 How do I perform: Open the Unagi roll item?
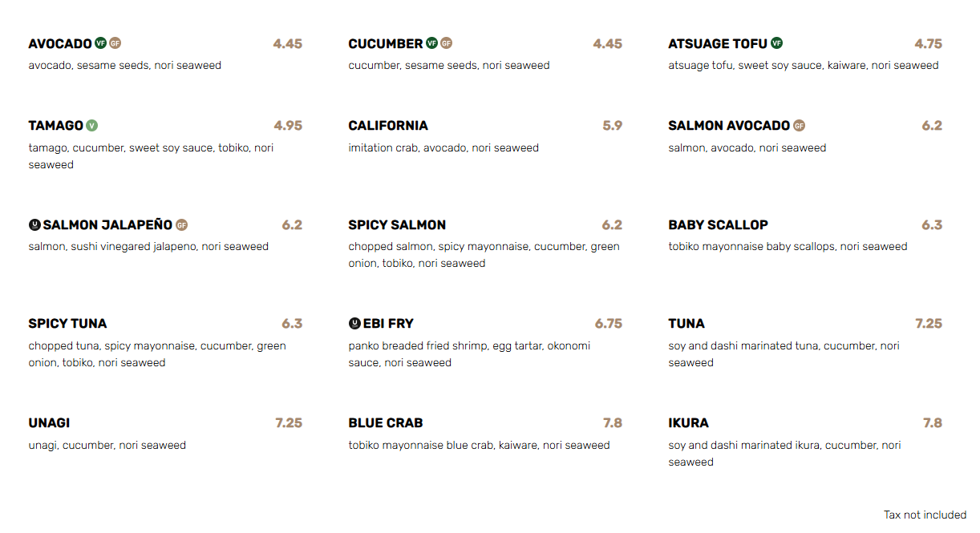point(49,423)
